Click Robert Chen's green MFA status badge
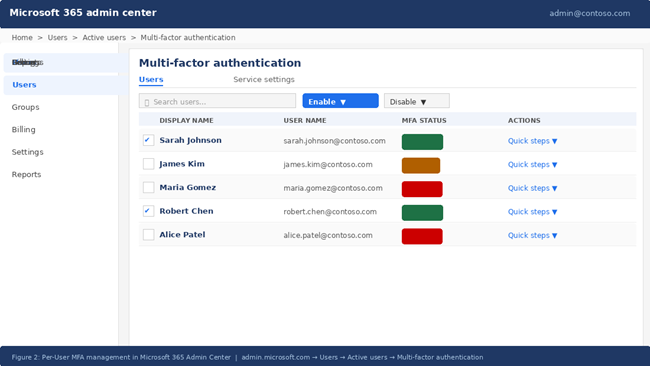 coord(422,213)
